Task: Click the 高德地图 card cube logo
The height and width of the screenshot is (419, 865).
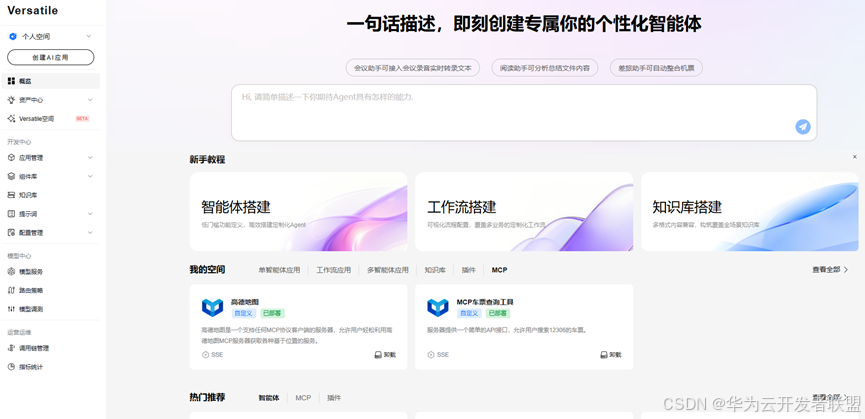Action: 212,308
